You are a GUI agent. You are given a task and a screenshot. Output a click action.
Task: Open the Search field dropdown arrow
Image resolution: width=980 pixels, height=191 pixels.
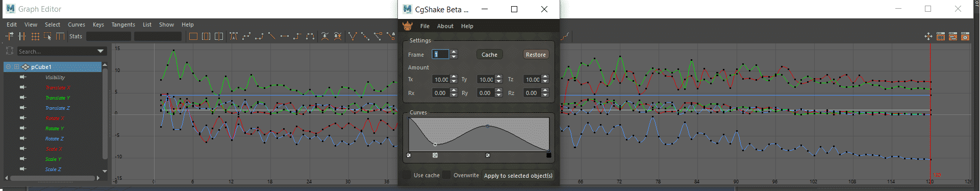100,51
